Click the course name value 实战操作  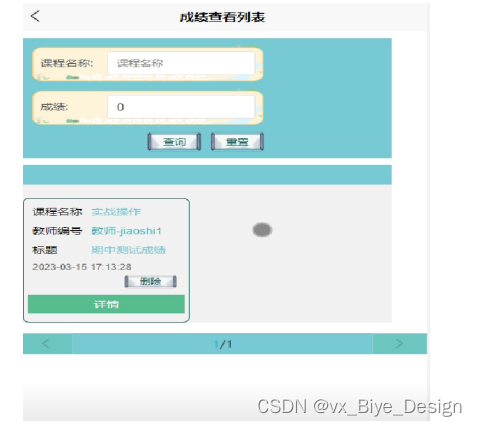[x=116, y=212]
